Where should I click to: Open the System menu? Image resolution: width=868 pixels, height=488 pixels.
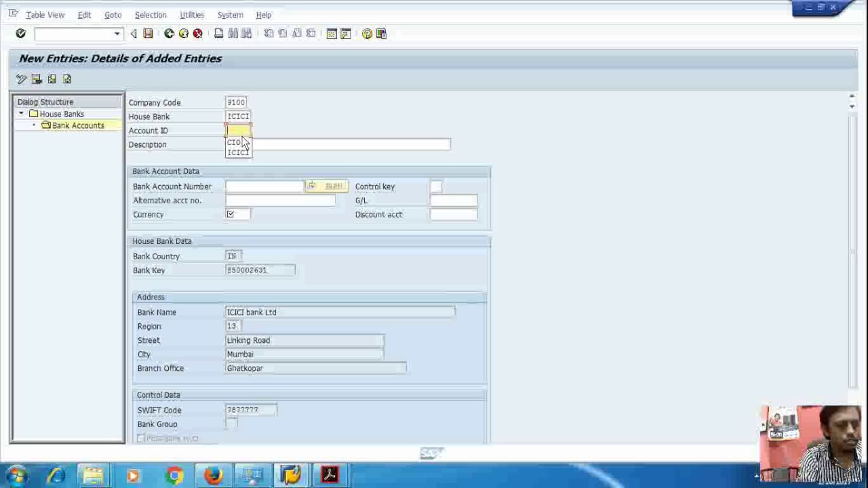(231, 15)
